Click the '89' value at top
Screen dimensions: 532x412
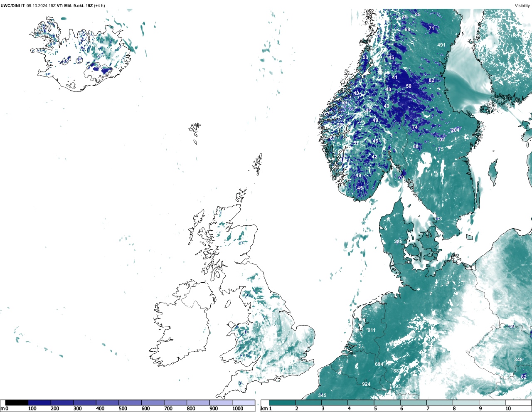coord(405,17)
